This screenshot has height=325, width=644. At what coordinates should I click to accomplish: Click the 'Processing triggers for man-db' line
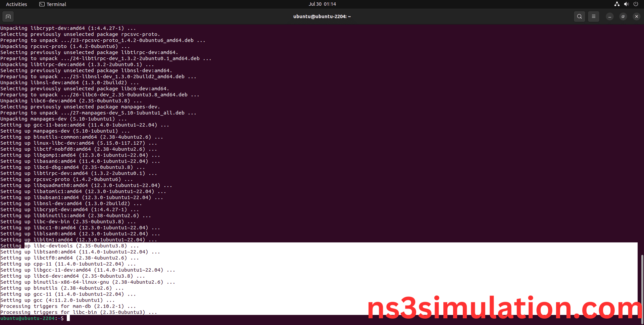[68, 306]
